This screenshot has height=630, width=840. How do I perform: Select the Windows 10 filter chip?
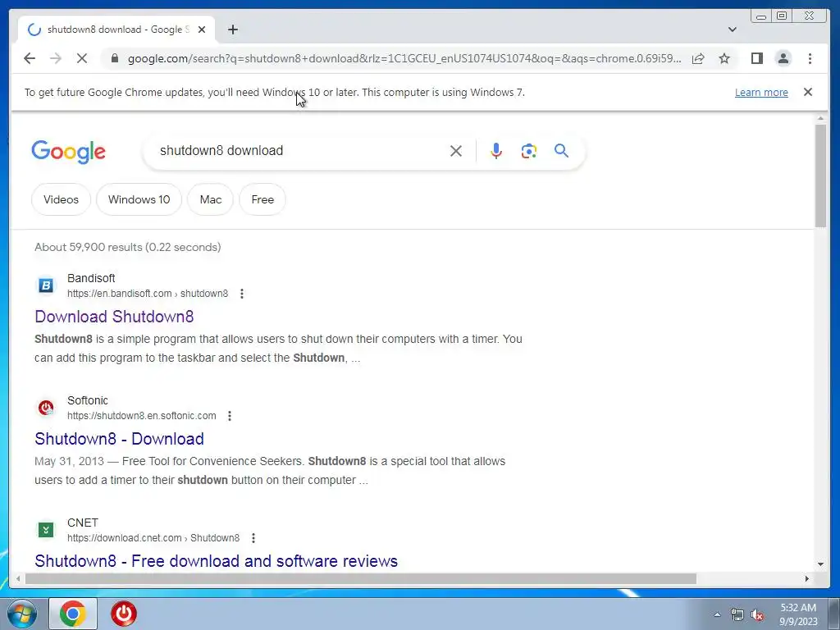coord(139,199)
